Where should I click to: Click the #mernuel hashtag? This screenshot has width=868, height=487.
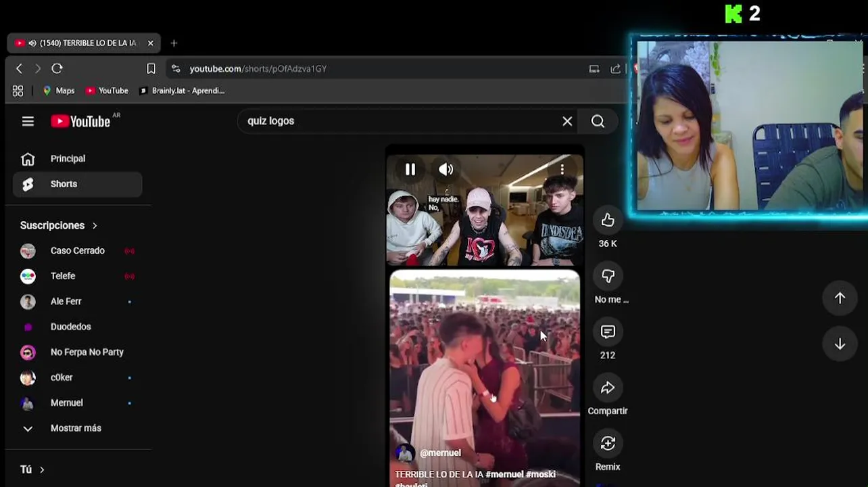504,475
